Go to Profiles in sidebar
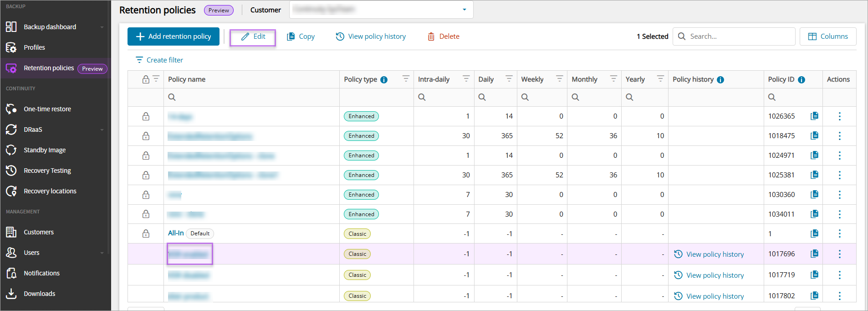This screenshot has width=868, height=311. pyautogui.click(x=34, y=47)
